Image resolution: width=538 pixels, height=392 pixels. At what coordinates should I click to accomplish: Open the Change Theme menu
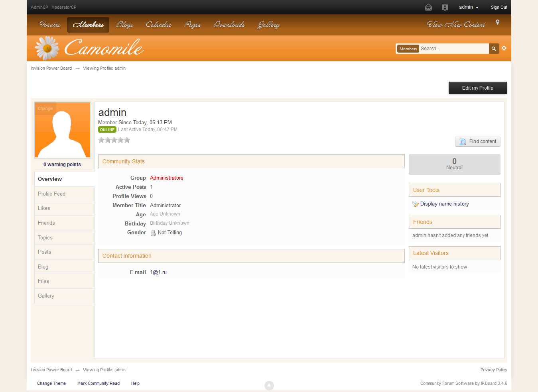click(51, 383)
